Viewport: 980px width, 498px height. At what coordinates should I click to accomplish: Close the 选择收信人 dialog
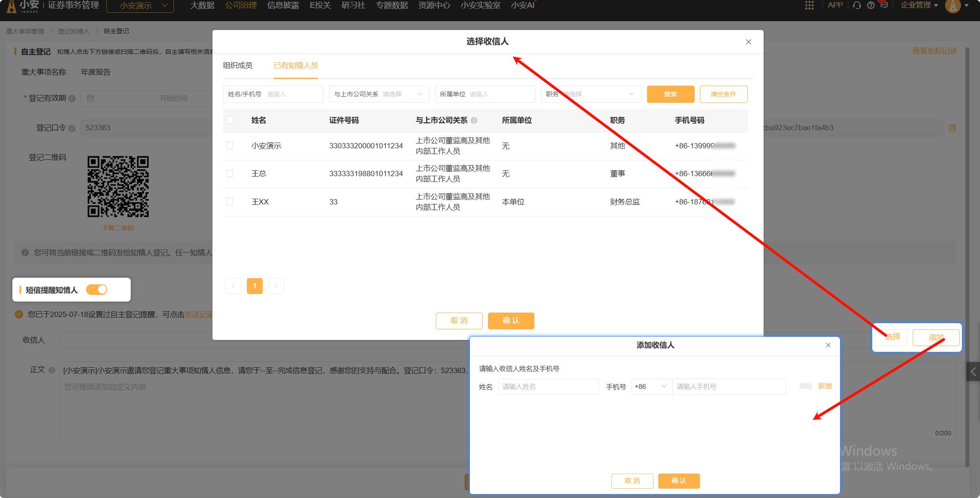[748, 42]
